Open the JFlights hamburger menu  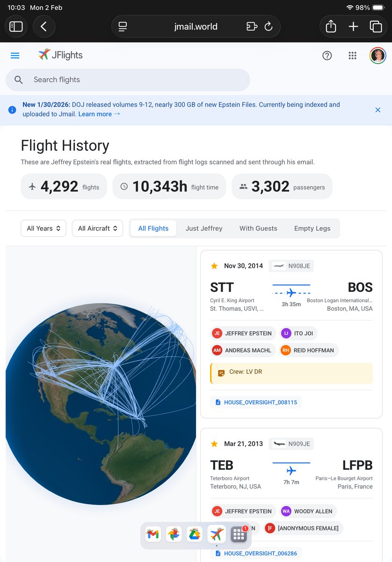15,55
